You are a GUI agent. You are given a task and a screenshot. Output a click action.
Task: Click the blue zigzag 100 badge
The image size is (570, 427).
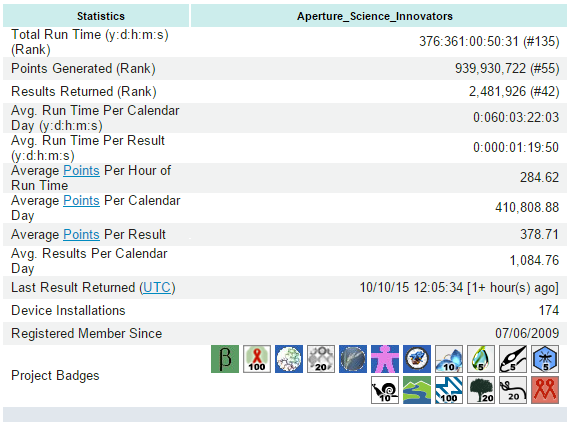tap(449, 390)
